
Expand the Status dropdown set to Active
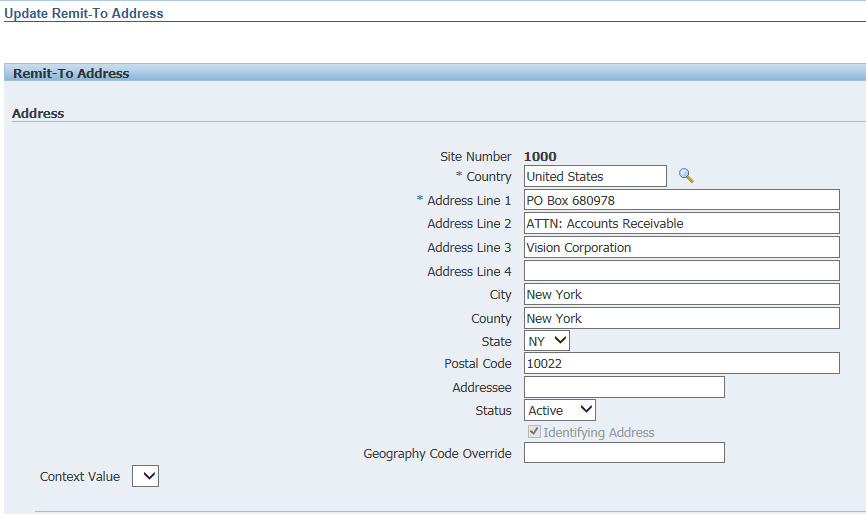coord(559,410)
